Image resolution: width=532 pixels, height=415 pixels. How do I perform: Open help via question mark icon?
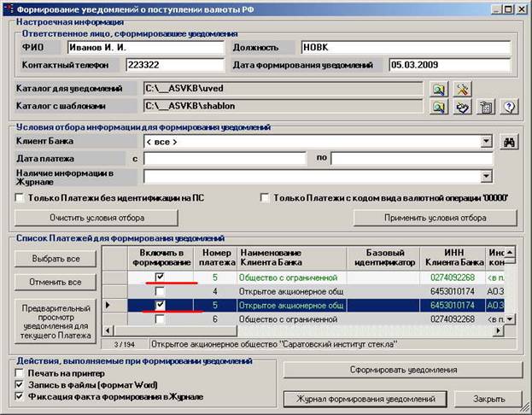tap(510, 107)
